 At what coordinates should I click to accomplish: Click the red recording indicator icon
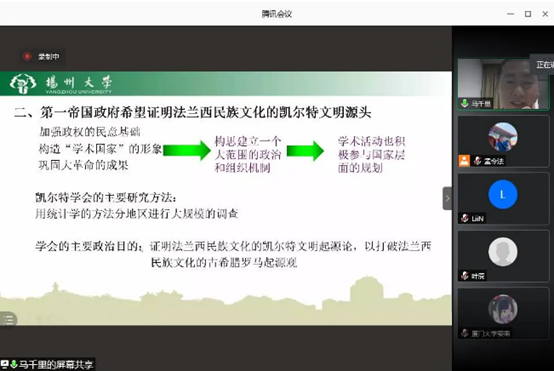click(27, 57)
